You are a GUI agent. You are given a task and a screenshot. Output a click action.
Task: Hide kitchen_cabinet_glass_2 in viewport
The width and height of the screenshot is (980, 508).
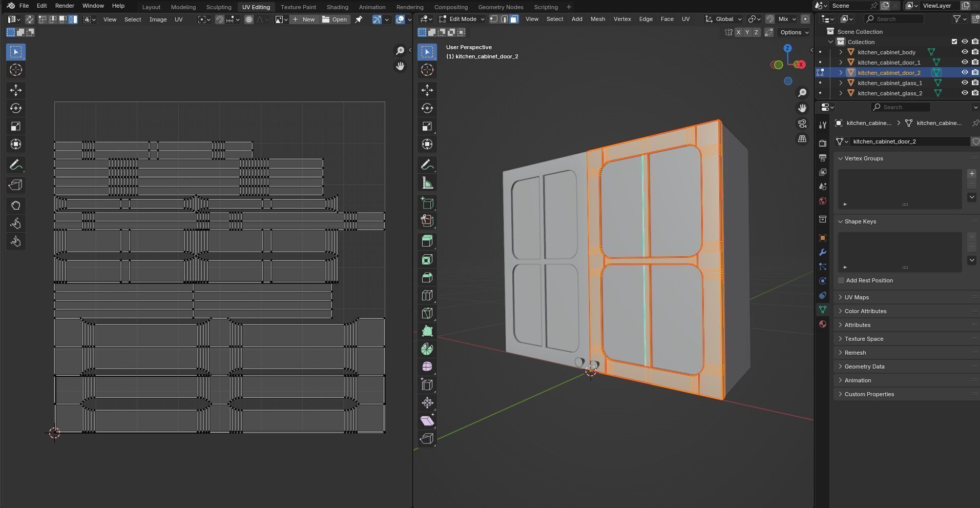click(x=965, y=93)
